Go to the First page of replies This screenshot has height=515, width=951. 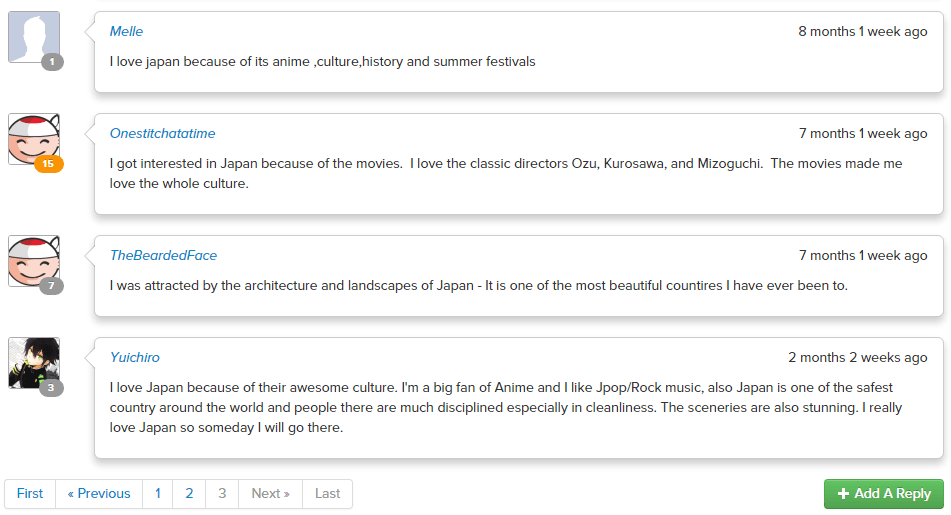tap(30, 494)
